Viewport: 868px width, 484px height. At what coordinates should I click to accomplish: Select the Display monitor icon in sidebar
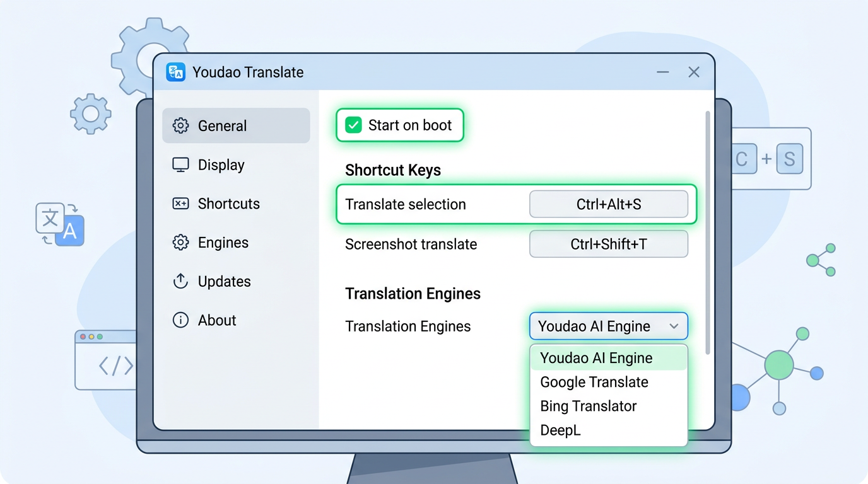pos(181,164)
